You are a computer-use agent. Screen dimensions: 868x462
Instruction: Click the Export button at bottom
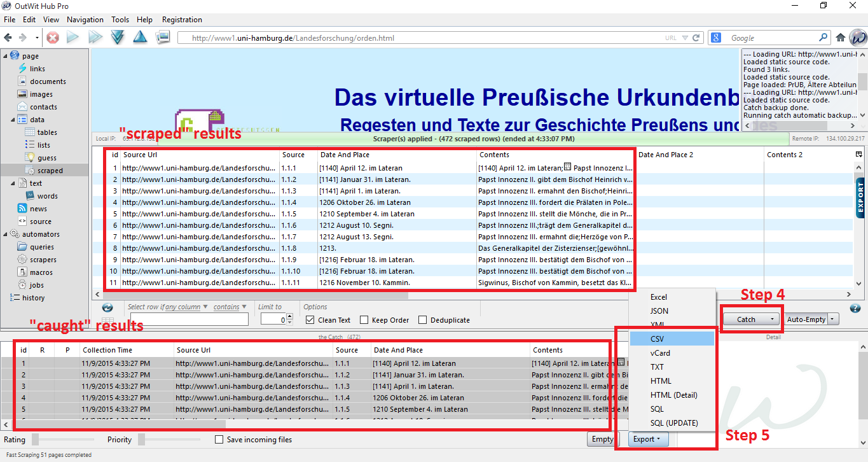[x=647, y=439]
